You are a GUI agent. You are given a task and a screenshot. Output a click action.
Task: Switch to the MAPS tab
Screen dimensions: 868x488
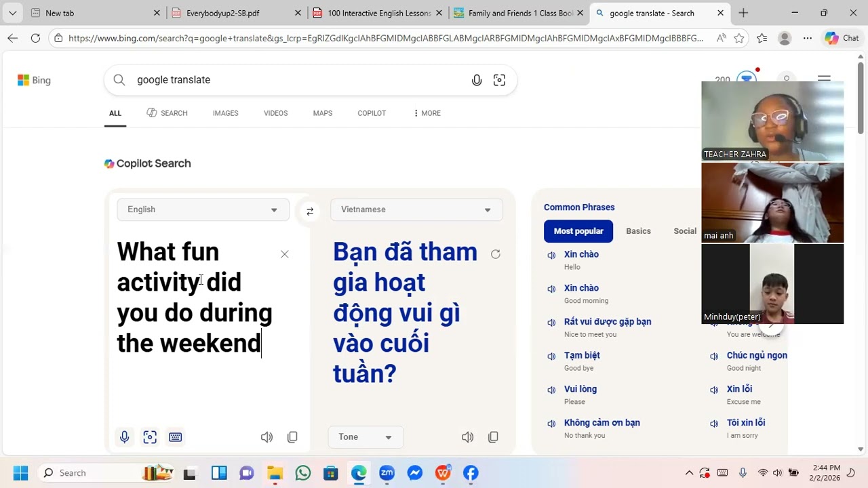[323, 113]
